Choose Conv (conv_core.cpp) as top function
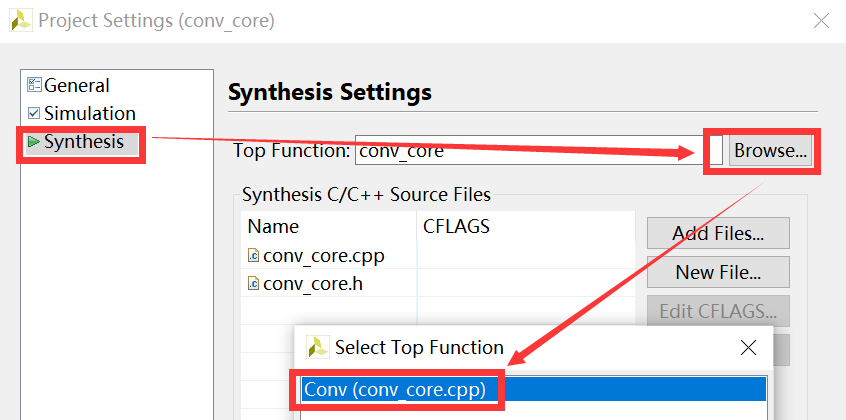This screenshot has height=420, width=846. click(x=396, y=390)
